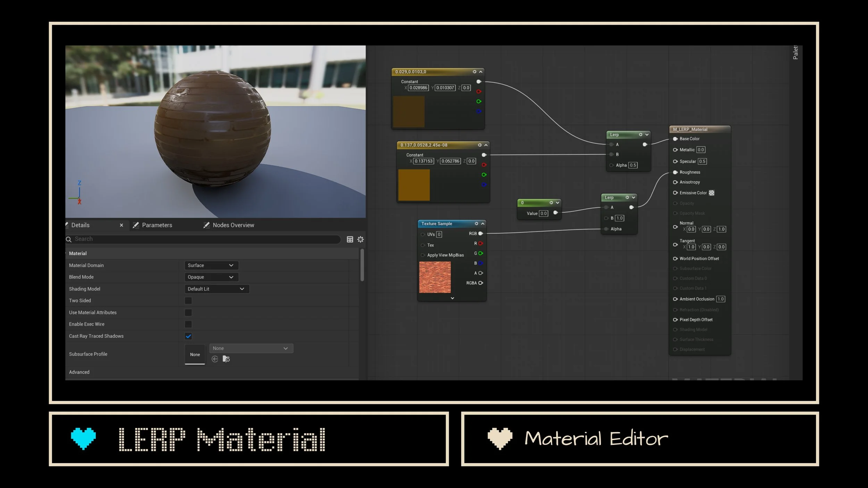Open the Details panel settings gear

coord(360,239)
